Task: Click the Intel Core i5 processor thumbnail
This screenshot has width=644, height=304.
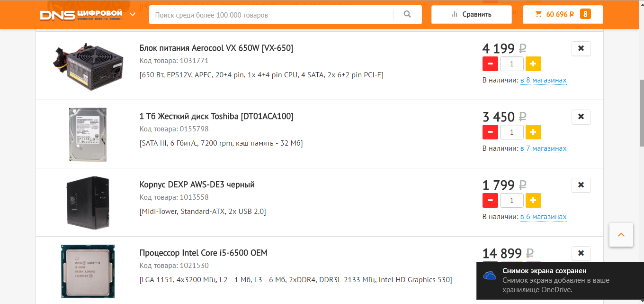Action: 88,271
